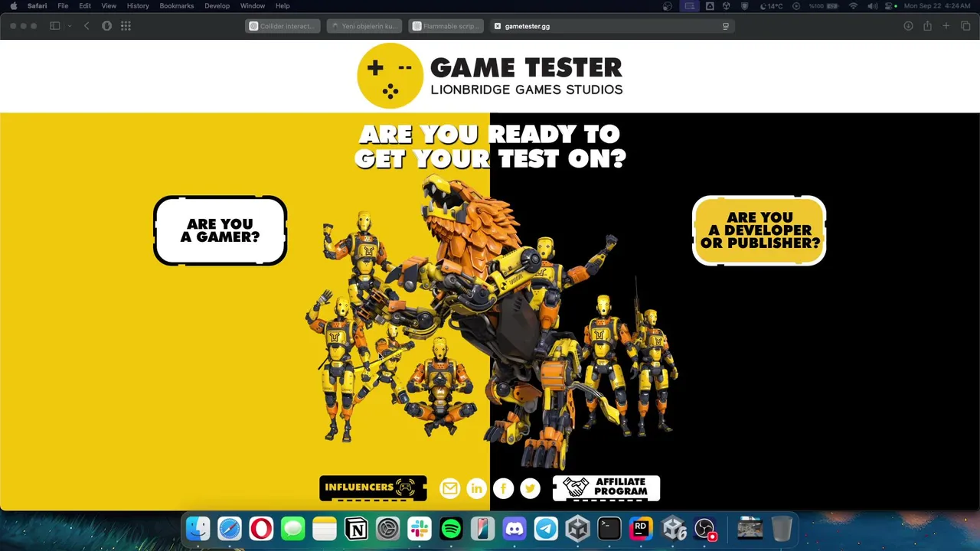Open the Trash in the dock
Viewport: 980px width, 551px height.
click(x=782, y=529)
